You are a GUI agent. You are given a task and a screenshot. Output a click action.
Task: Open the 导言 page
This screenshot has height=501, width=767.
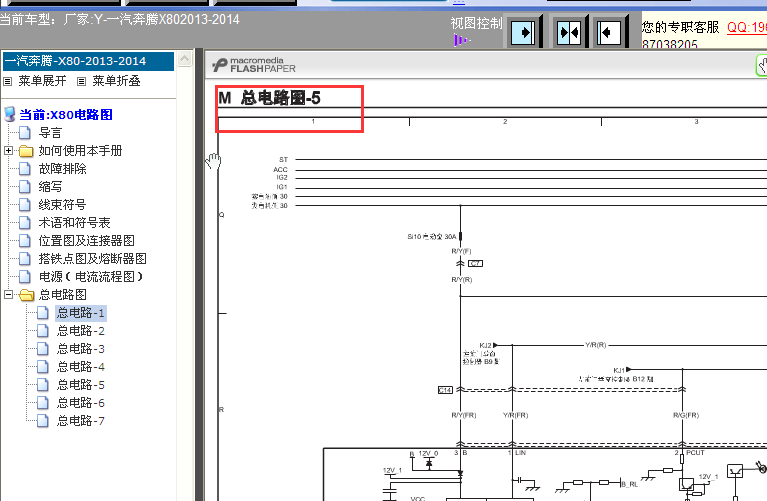[x=50, y=133]
